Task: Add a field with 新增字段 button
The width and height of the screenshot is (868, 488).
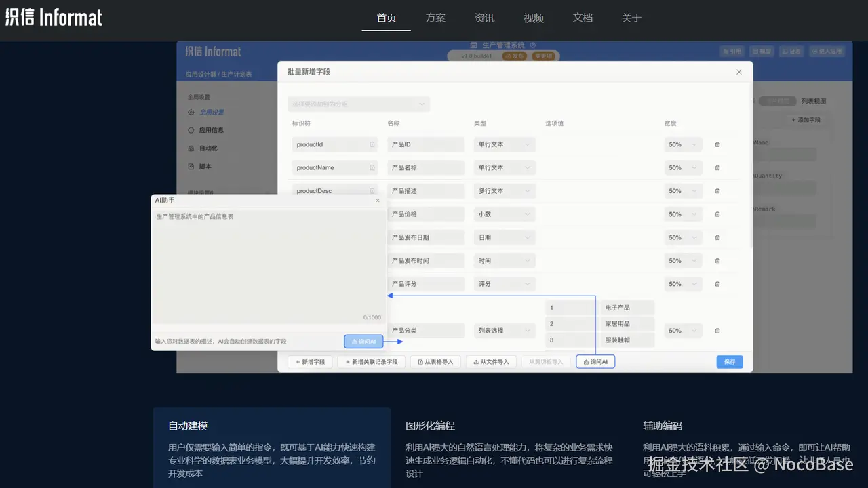Action: tap(309, 361)
